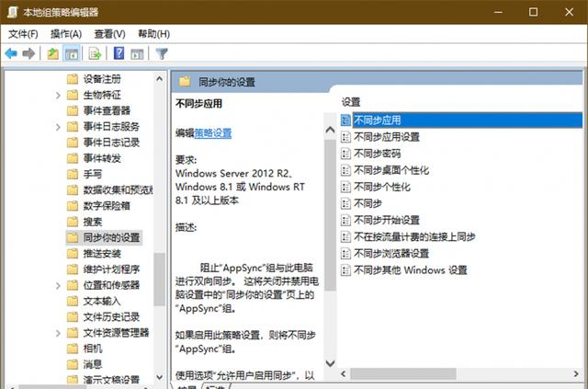Expand the 生物特征 tree node
The image size is (588, 389).
coord(58,96)
